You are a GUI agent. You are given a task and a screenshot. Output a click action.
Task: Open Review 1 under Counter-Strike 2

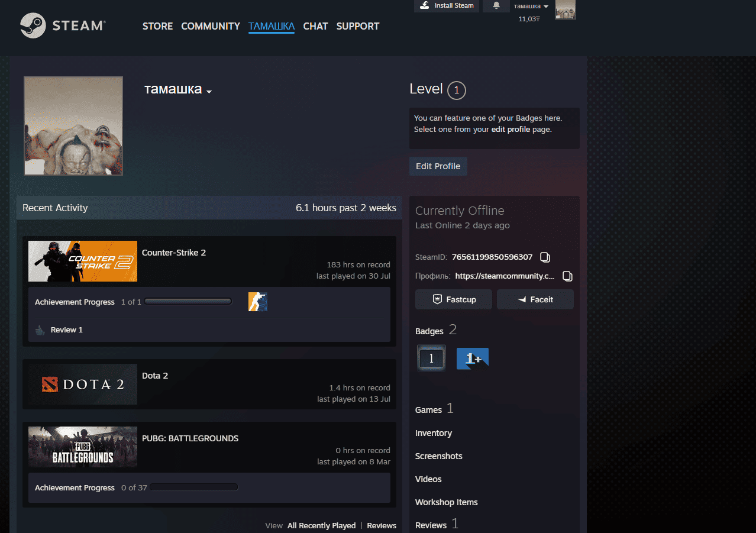click(67, 330)
